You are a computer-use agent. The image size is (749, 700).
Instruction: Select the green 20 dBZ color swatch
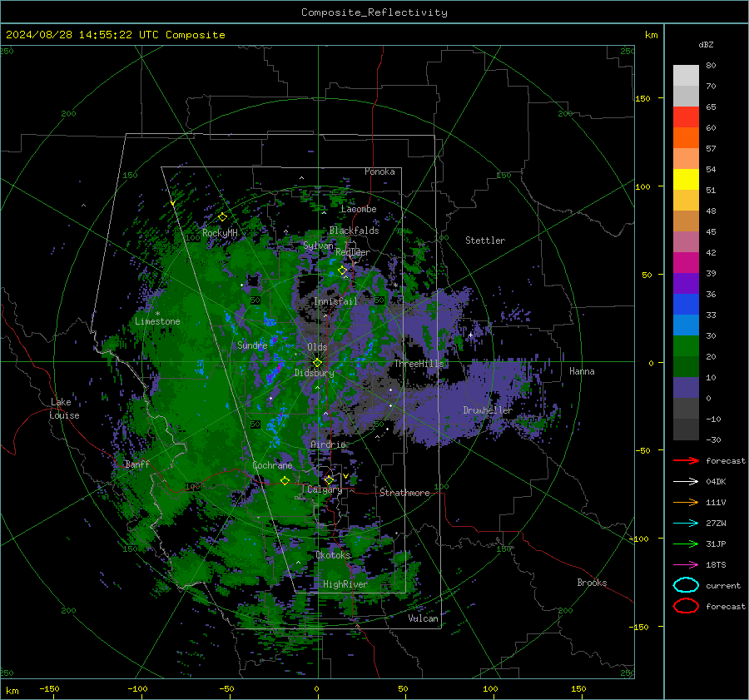point(686,346)
